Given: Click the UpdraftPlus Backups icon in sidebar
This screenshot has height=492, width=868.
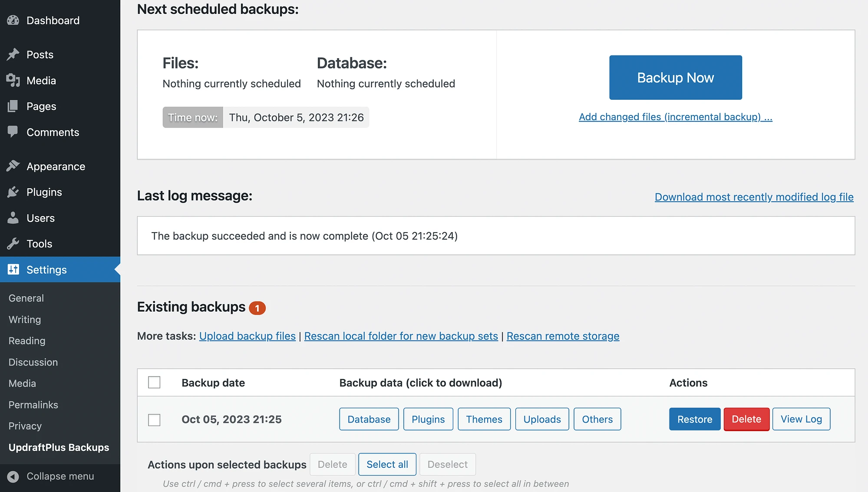Looking at the screenshot, I should [59, 447].
